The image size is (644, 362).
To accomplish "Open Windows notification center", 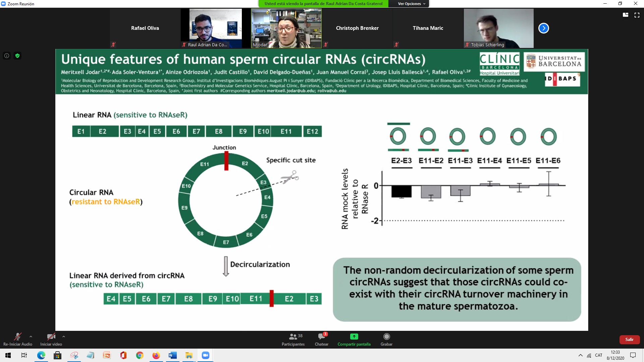I will (633, 355).
